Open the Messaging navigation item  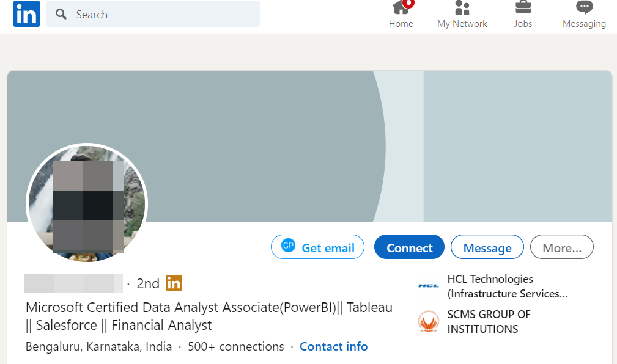click(585, 15)
